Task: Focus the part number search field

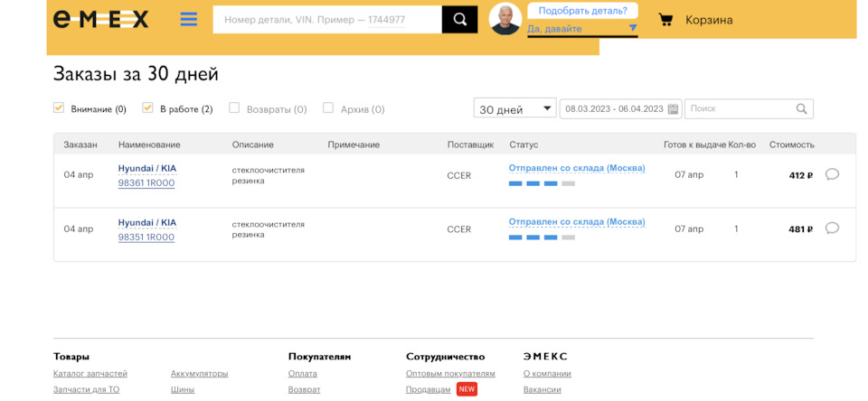Action: pyautogui.click(x=327, y=19)
